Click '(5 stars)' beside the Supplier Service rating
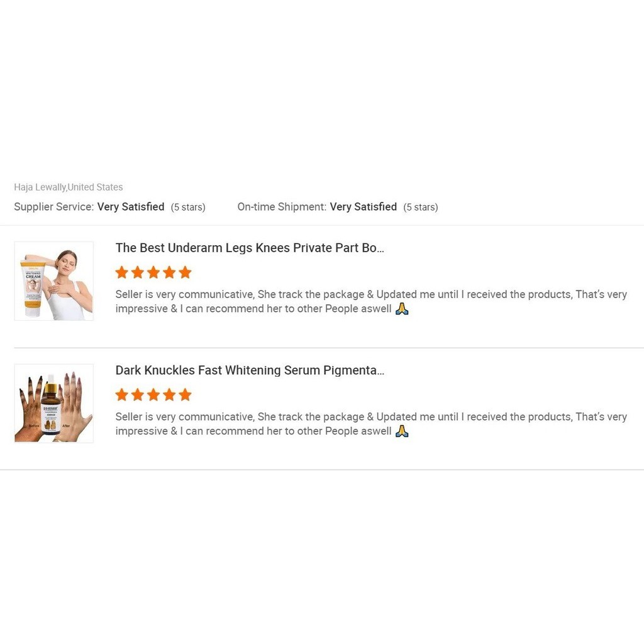 click(188, 207)
